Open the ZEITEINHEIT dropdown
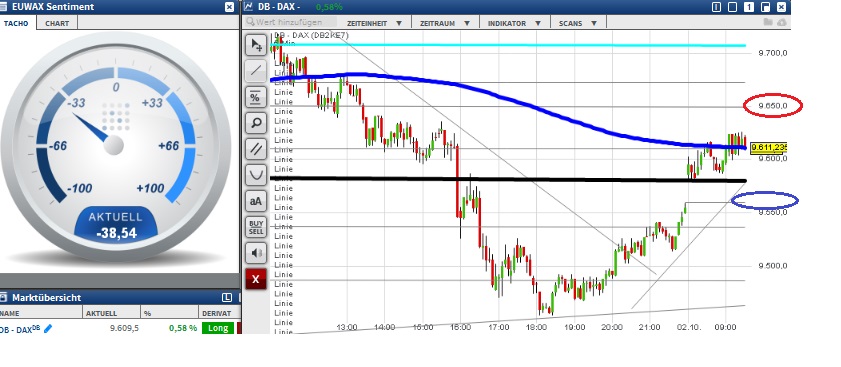This screenshot has height=367, width=841. [x=374, y=24]
